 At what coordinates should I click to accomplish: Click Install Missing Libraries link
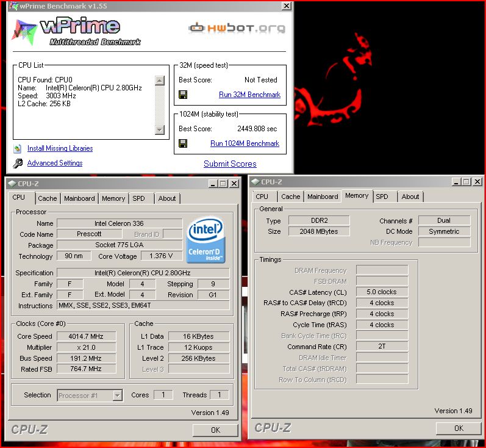[60, 148]
